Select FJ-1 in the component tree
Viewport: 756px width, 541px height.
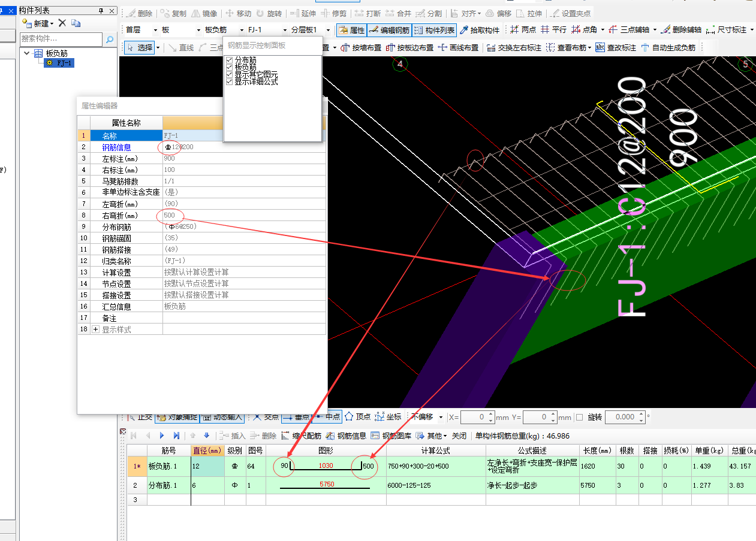coord(59,63)
